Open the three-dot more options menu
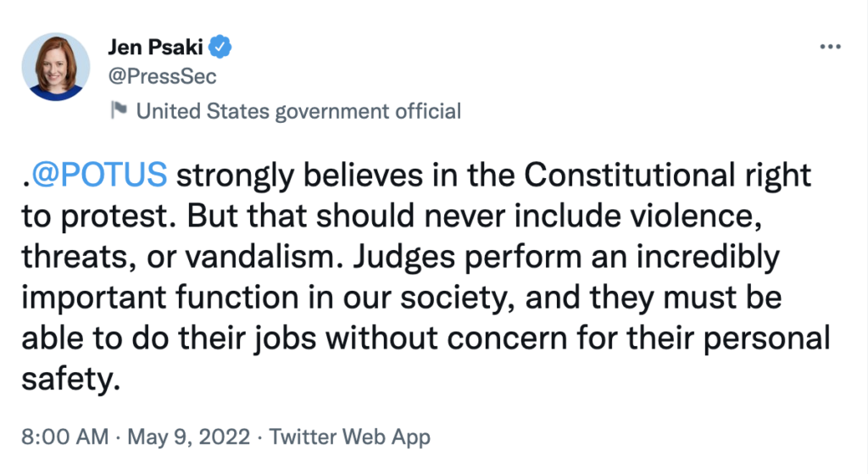 coord(829,46)
